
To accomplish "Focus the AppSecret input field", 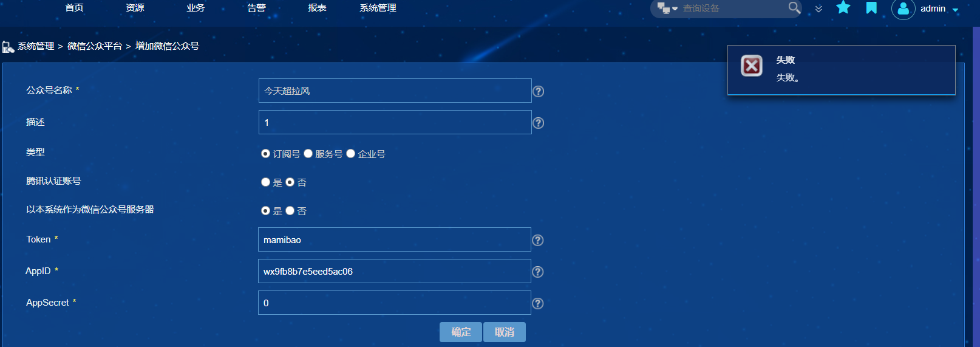I will coord(395,303).
